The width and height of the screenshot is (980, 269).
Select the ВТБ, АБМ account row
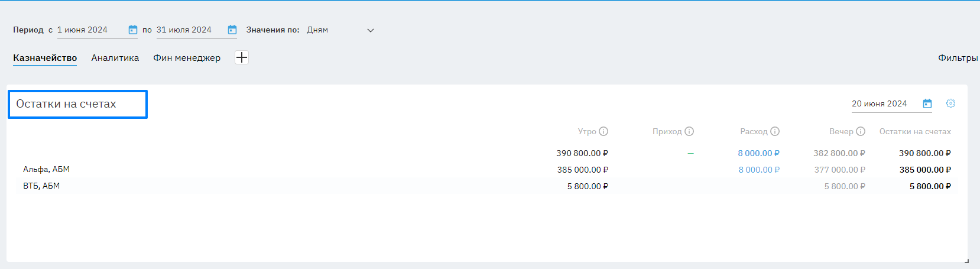[41, 186]
